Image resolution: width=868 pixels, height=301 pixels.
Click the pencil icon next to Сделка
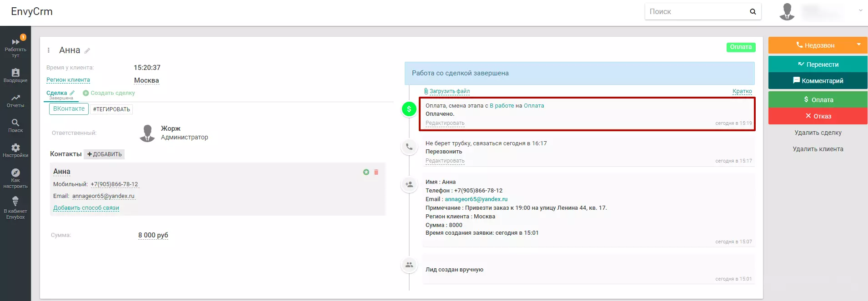(72, 93)
